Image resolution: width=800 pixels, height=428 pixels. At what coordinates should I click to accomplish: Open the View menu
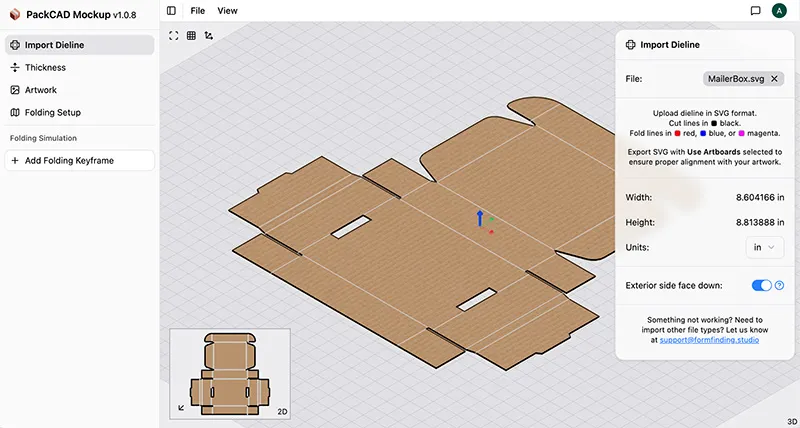coord(227,11)
